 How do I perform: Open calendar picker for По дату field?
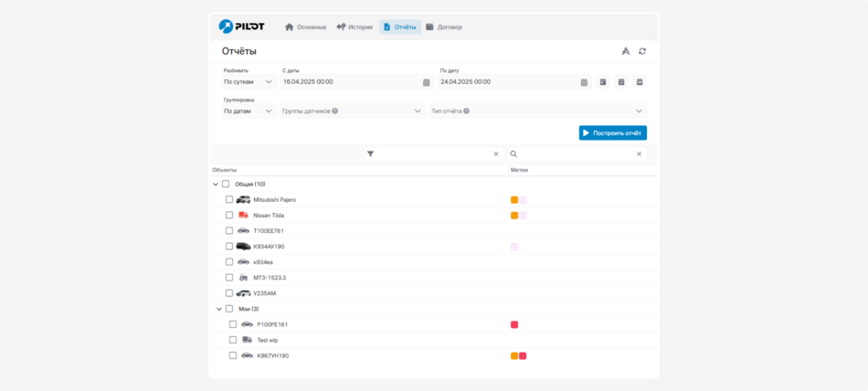(584, 82)
